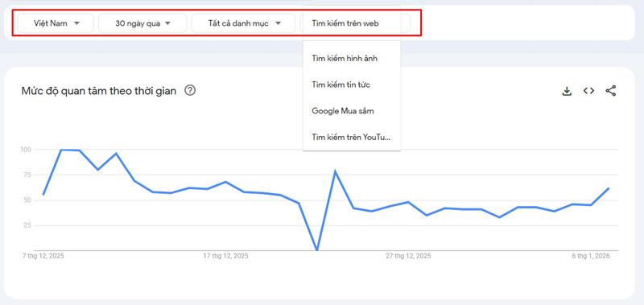
Task: Download the interest over time data
Action: tap(567, 91)
